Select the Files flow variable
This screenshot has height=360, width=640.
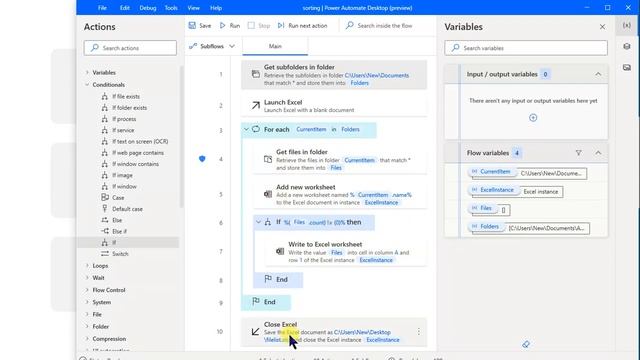point(482,208)
